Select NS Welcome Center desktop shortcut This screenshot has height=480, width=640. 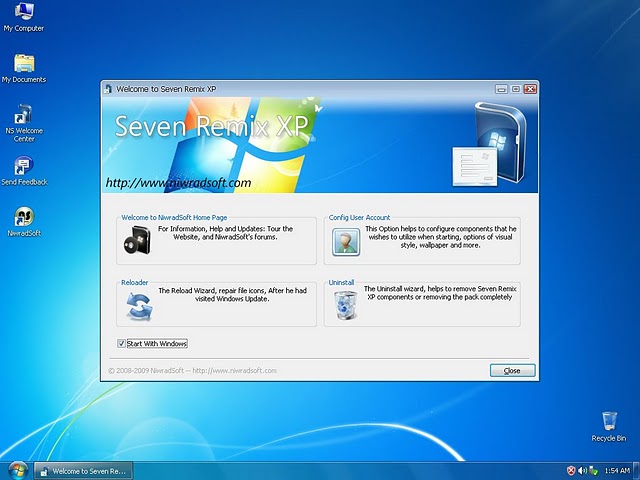tap(24, 123)
